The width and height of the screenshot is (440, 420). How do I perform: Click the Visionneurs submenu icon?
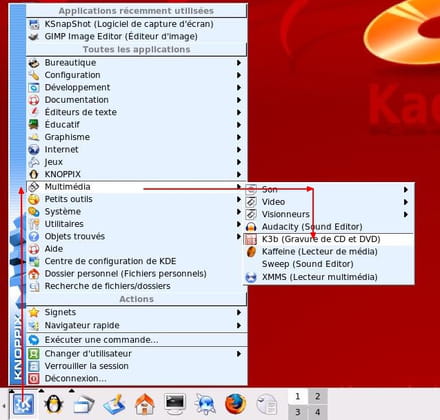click(251, 214)
